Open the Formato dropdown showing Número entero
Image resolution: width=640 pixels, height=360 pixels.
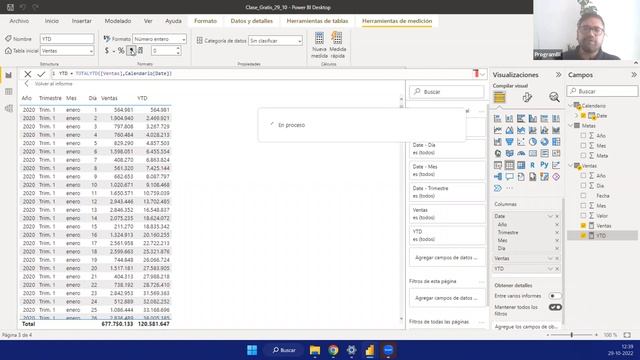pos(159,39)
